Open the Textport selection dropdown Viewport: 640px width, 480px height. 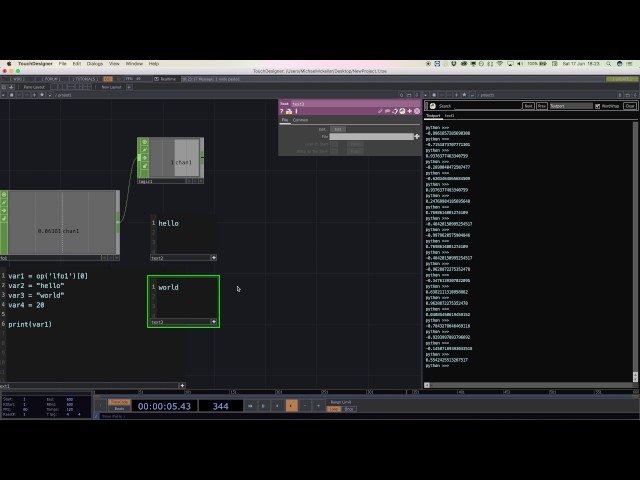click(x=571, y=106)
